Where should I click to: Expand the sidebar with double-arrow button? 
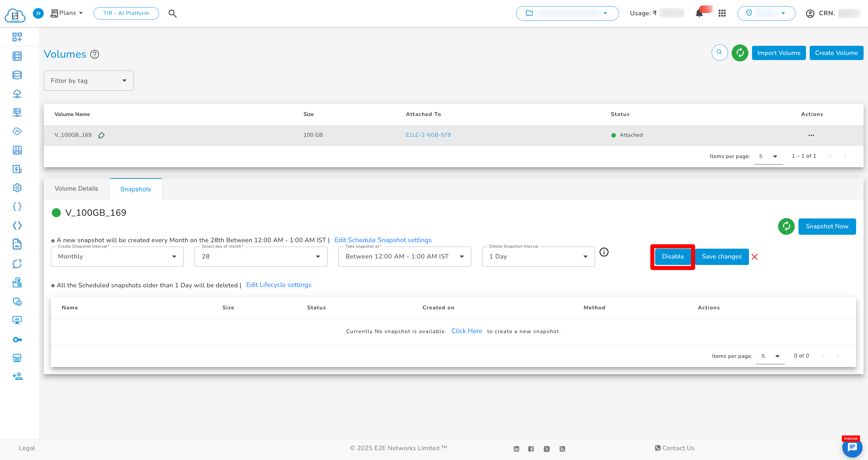(38, 13)
